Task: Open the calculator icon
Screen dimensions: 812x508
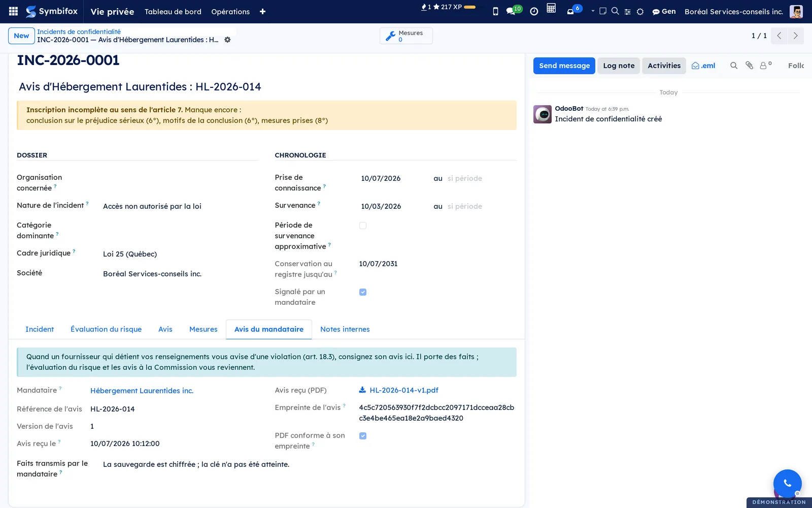Action: [x=551, y=8]
